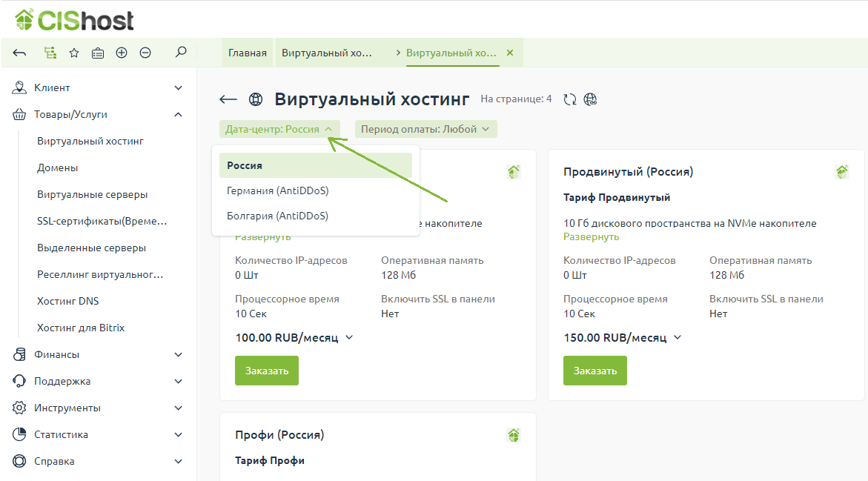Refresh the tariff list
The width and height of the screenshot is (868, 481).
coord(569,99)
